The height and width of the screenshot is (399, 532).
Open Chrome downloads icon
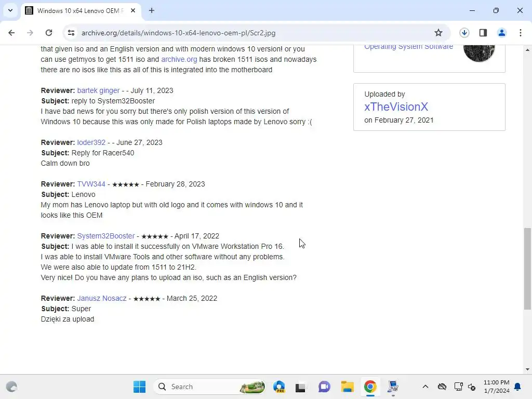[464, 33]
